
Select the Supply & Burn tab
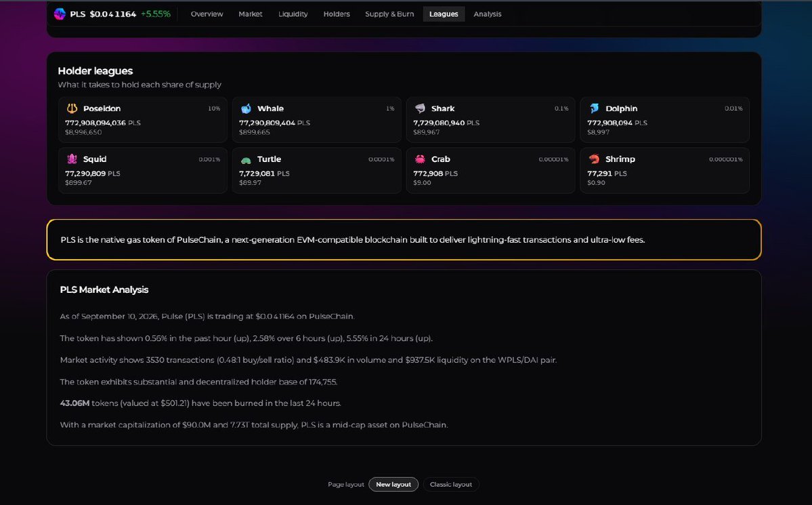389,14
